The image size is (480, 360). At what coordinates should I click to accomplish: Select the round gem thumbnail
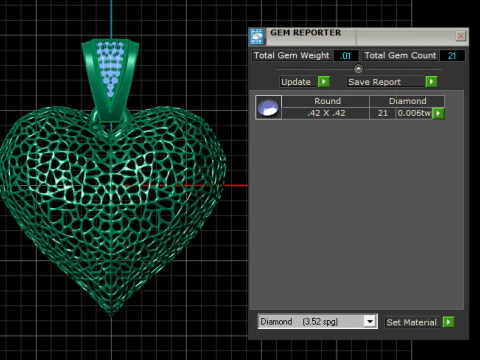pos(268,107)
